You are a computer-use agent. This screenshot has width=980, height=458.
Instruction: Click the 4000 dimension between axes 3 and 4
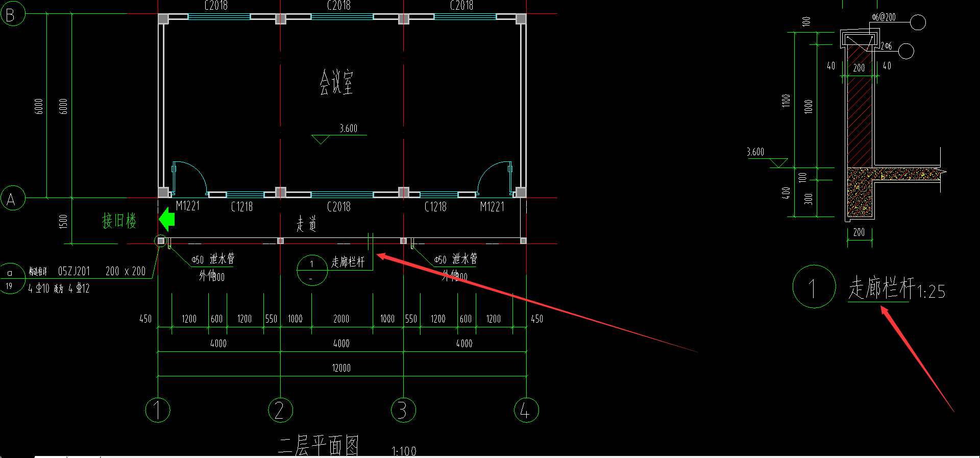click(x=464, y=344)
